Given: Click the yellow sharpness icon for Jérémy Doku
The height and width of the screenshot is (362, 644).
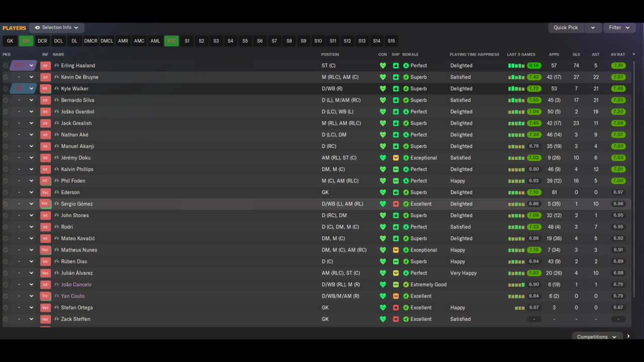Looking at the screenshot, I should pos(396,158).
